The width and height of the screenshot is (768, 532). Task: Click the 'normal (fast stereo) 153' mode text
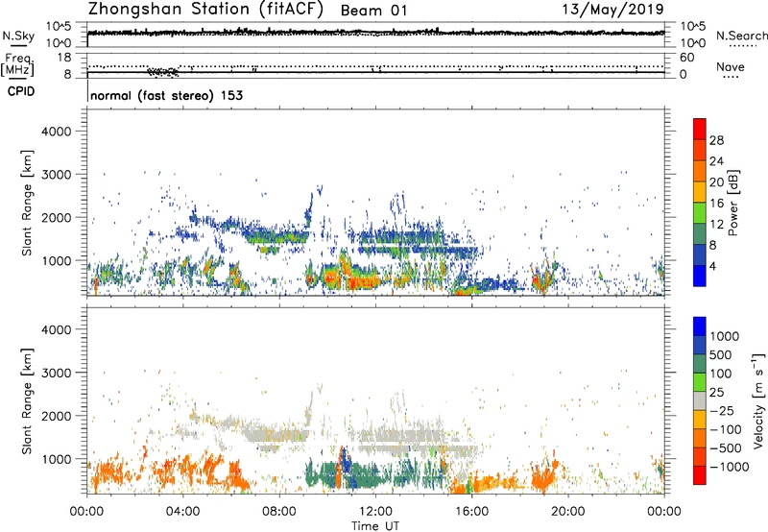coord(166,95)
